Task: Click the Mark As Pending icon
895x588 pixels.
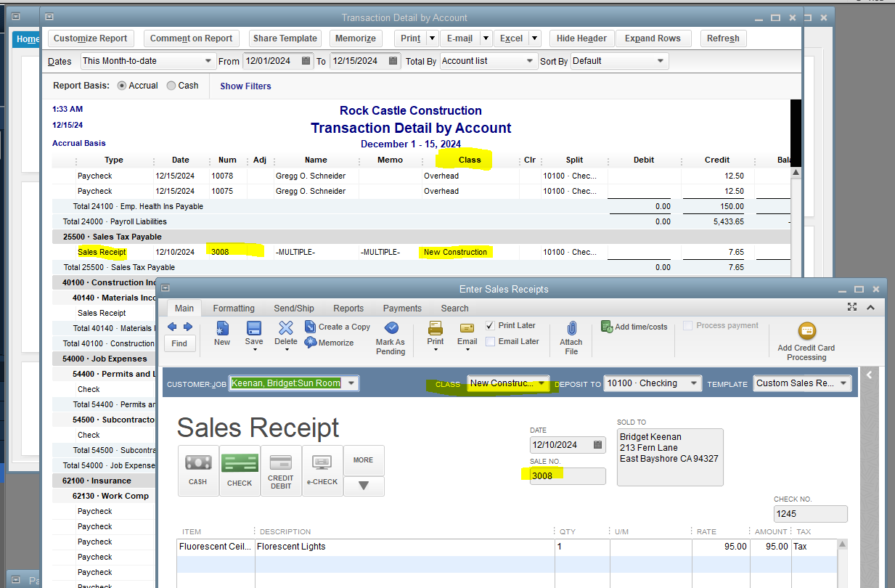Action: point(391,329)
